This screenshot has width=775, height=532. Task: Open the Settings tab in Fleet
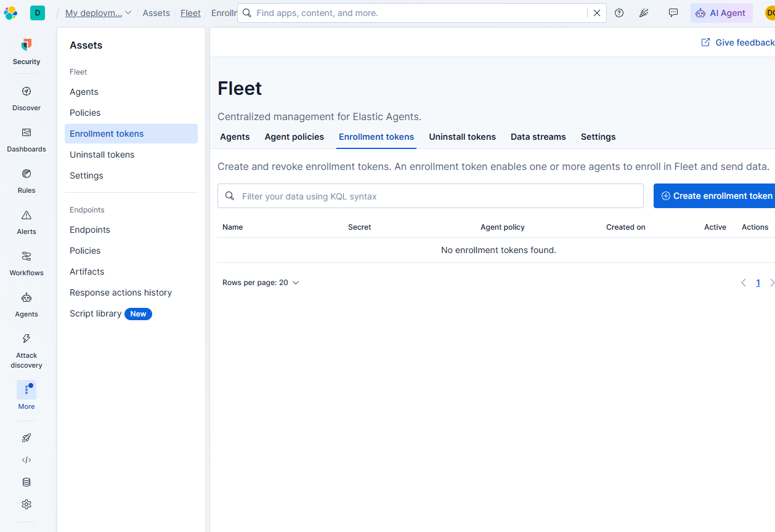click(598, 137)
